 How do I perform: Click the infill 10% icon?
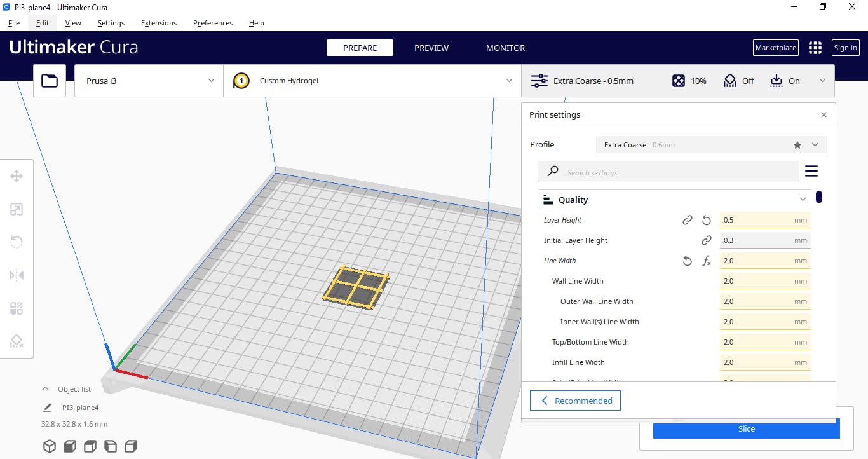coord(679,81)
